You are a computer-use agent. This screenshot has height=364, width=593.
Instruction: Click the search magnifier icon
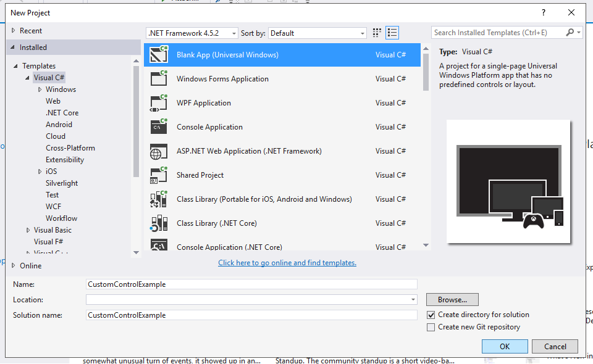pos(570,33)
